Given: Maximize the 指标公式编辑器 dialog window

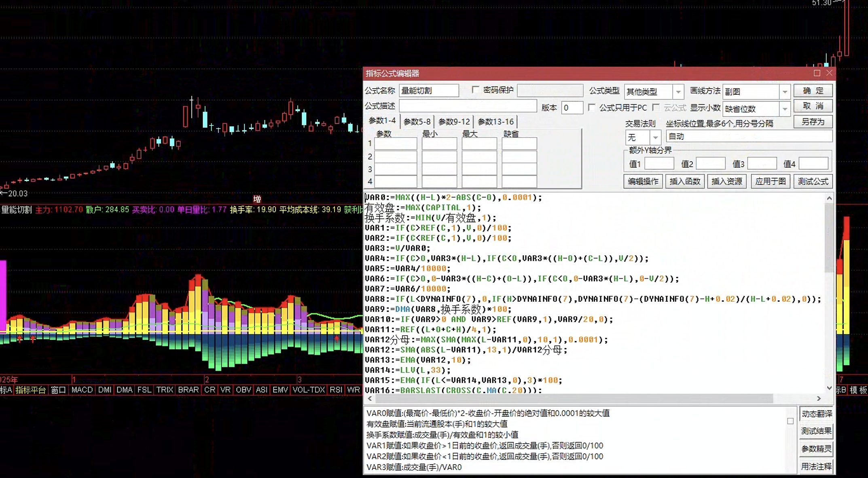Looking at the screenshot, I should click(x=817, y=73).
